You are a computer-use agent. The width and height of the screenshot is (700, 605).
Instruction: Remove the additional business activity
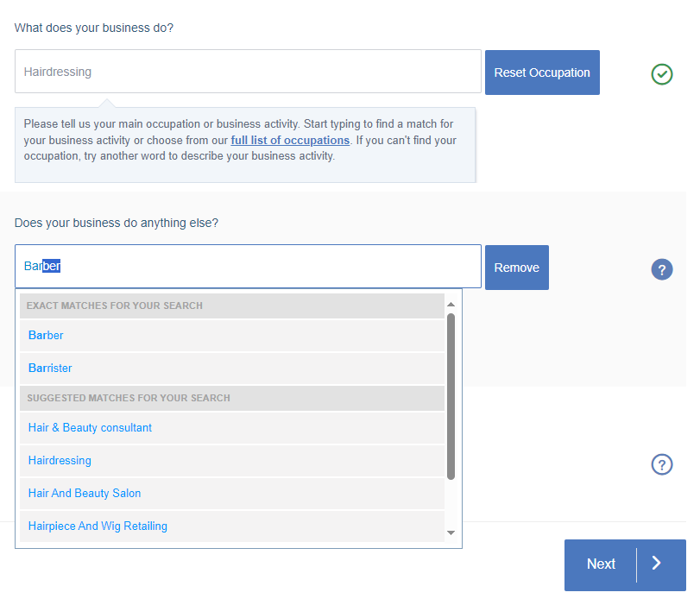[x=516, y=268]
